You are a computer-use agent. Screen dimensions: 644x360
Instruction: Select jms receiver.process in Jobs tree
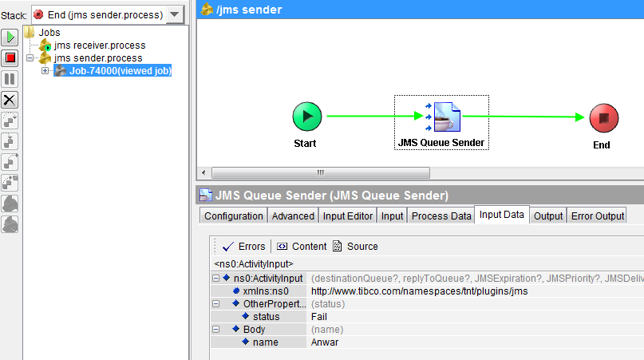100,45
